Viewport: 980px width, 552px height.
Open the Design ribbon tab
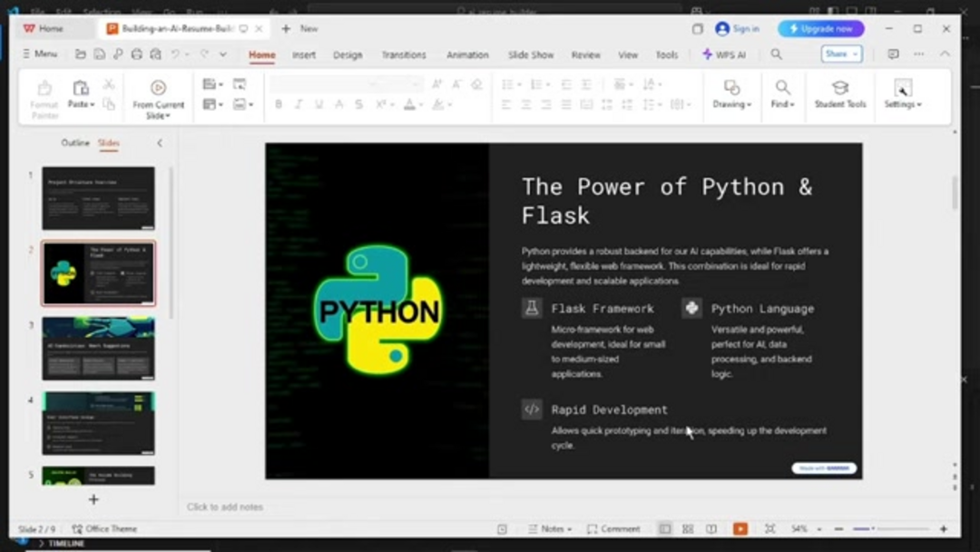[348, 54]
